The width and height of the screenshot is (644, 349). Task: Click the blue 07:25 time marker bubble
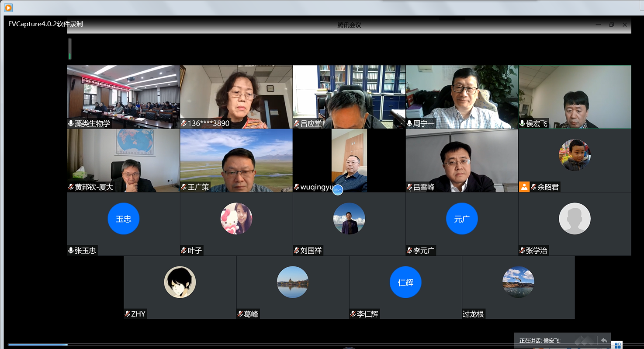tap(337, 190)
